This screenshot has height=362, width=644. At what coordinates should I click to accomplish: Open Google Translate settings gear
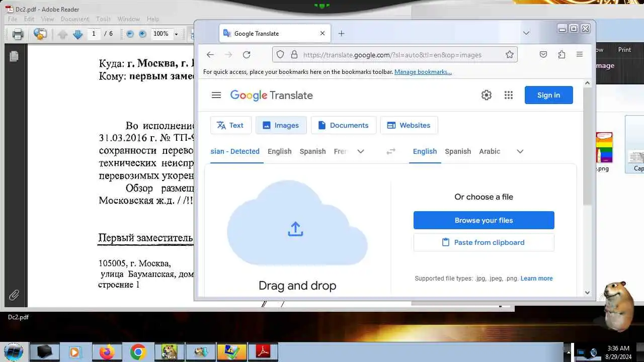(487, 95)
